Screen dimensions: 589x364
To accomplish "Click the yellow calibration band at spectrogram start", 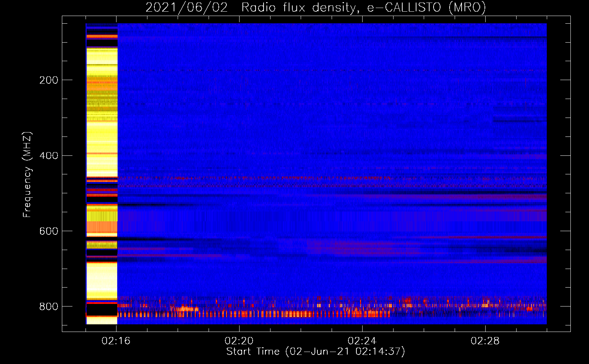I will coord(102,174).
